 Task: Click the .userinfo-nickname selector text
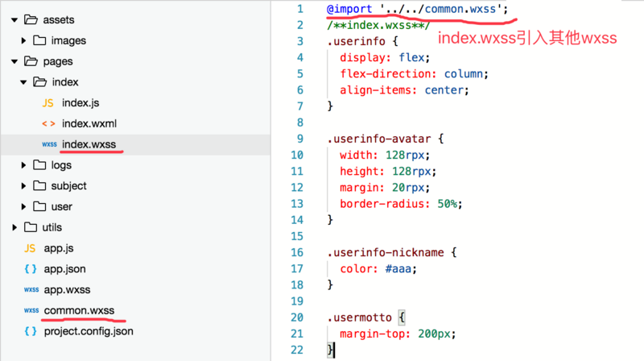(386, 252)
